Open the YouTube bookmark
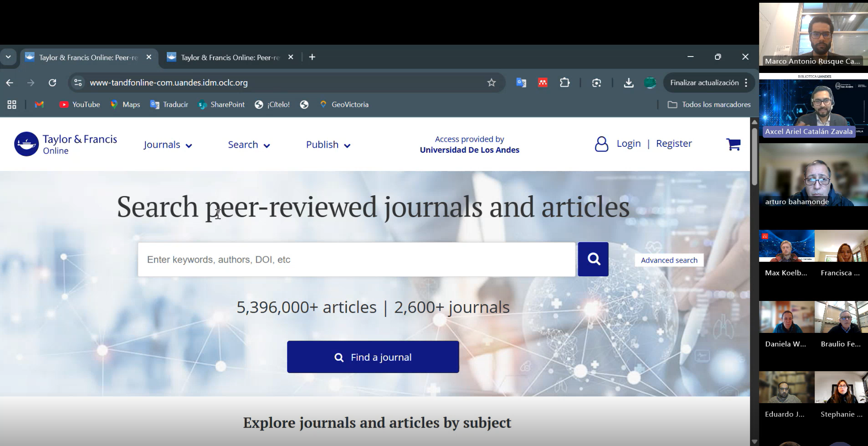 [x=80, y=104]
